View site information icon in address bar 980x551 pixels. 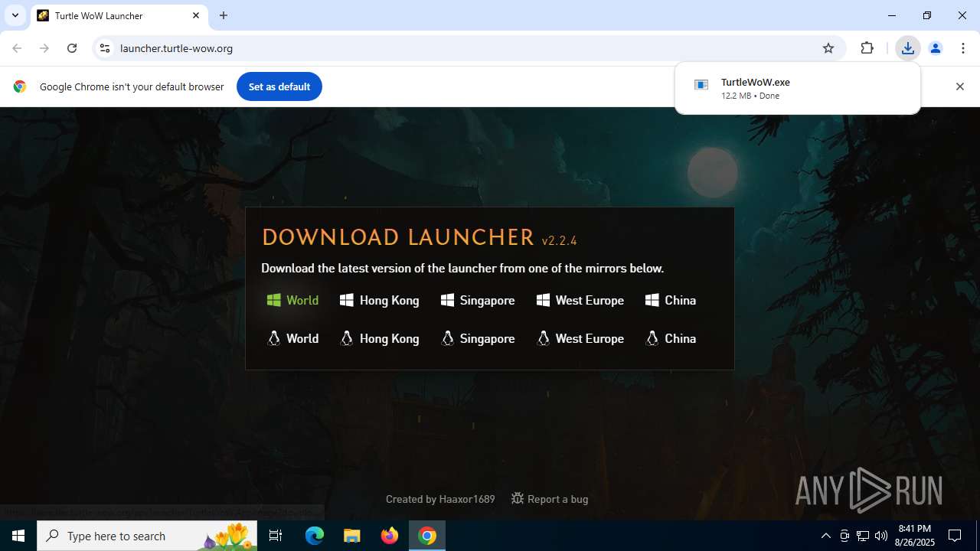click(x=105, y=48)
